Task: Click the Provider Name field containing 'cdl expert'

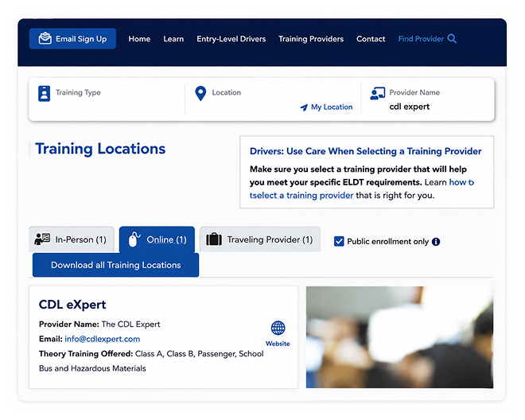Action: [429, 99]
